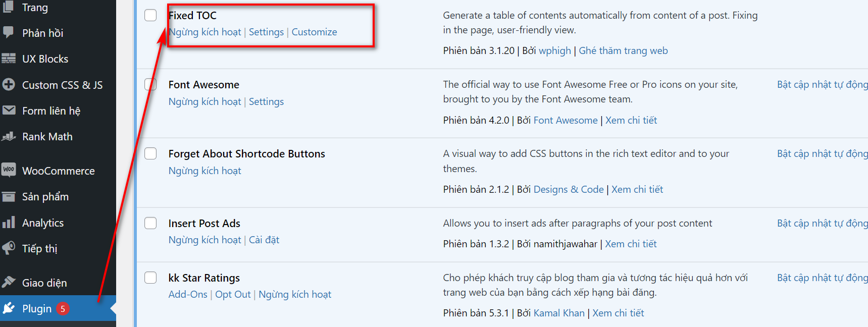Tick the Font Awesome plugin checkbox
The width and height of the screenshot is (868, 327).
tap(150, 84)
